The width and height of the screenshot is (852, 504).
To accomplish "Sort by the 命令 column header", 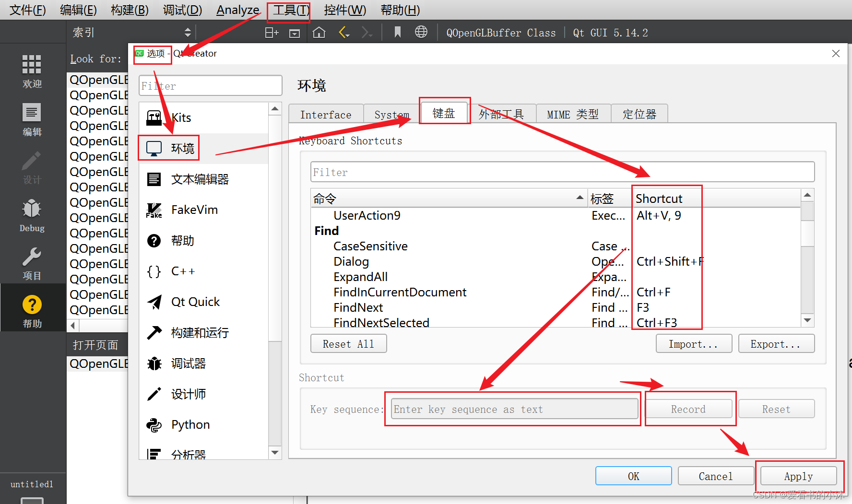I will (449, 198).
